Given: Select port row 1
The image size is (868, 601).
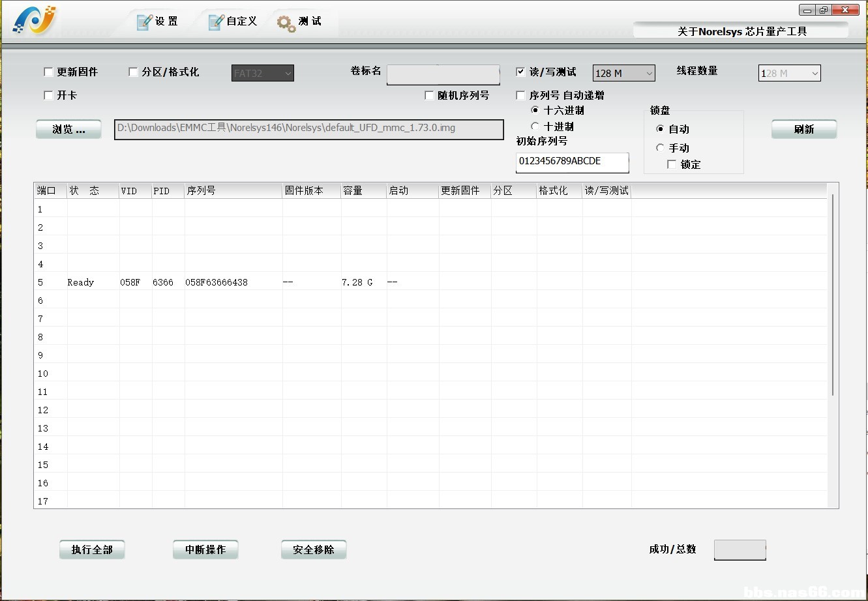Looking at the screenshot, I should click(430, 209).
